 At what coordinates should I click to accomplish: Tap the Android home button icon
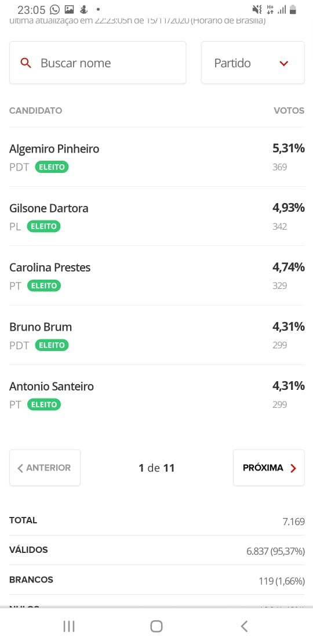pyautogui.click(x=156, y=627)
